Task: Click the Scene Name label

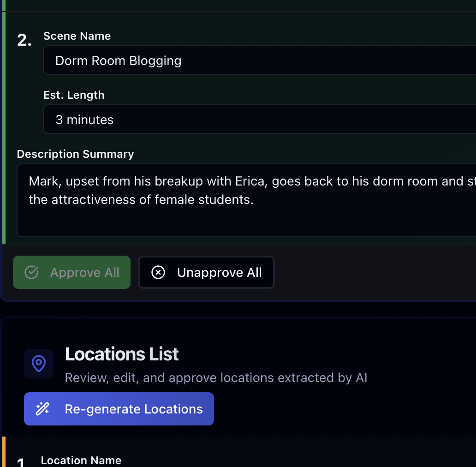Action: pyautogui.click(x=77, y=36)
